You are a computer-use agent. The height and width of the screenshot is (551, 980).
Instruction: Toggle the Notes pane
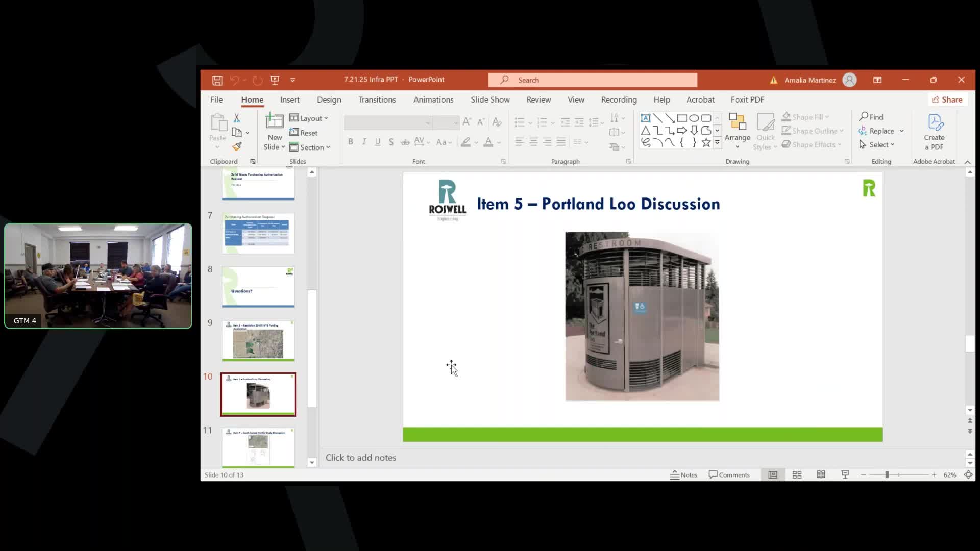click(x=684, y=474)
